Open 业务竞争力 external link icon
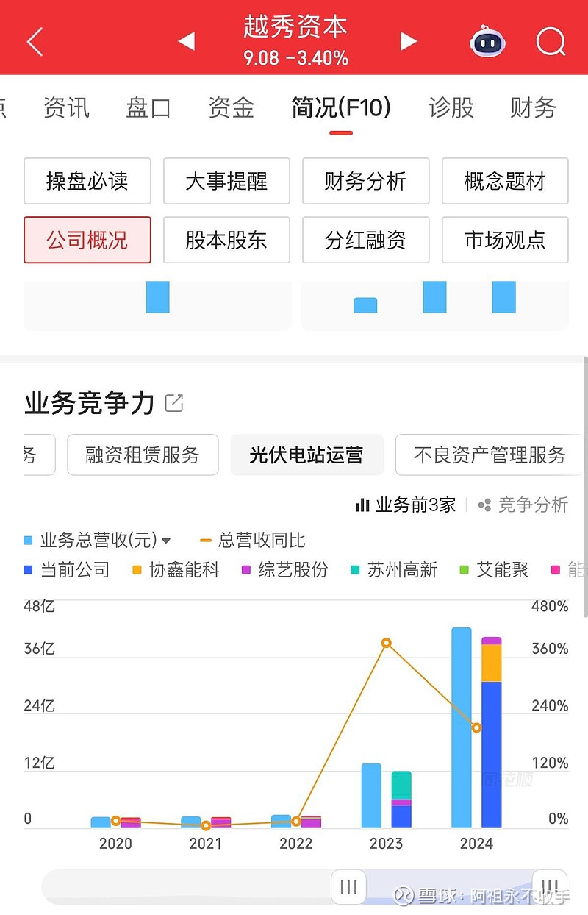This screenshot has height=915, width=588. point(174,402)
